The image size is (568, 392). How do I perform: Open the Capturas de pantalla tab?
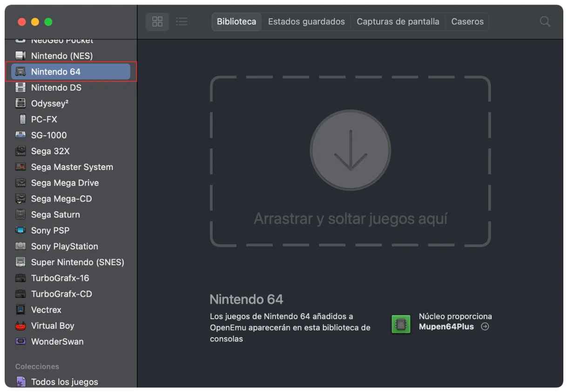398,21
